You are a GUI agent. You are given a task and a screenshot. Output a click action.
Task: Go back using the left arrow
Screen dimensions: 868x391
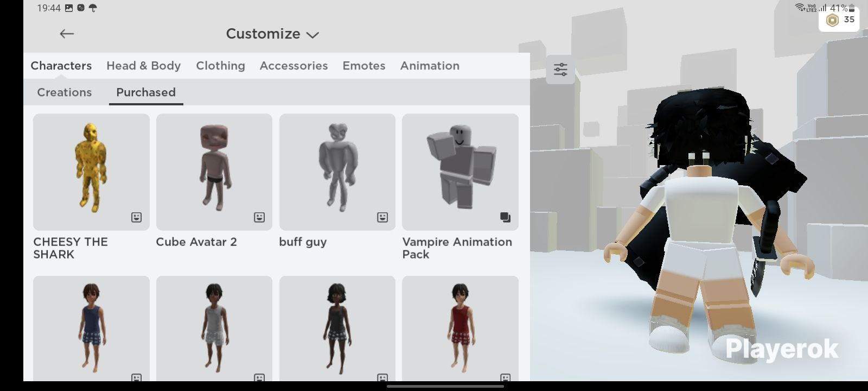pos(67,34)
